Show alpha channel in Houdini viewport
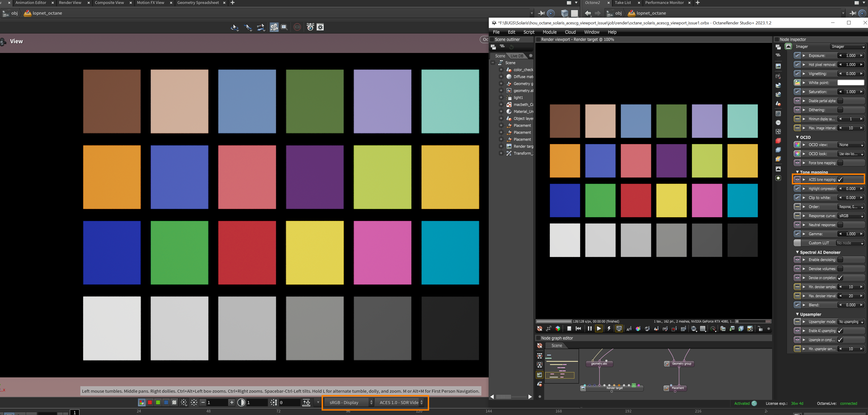This screenshot has width=868, height=415. 174,402
